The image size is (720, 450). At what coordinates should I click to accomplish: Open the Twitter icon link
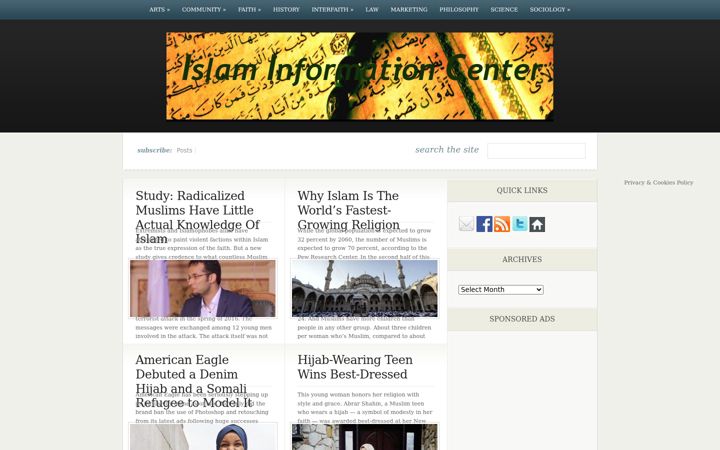[520, 224]
